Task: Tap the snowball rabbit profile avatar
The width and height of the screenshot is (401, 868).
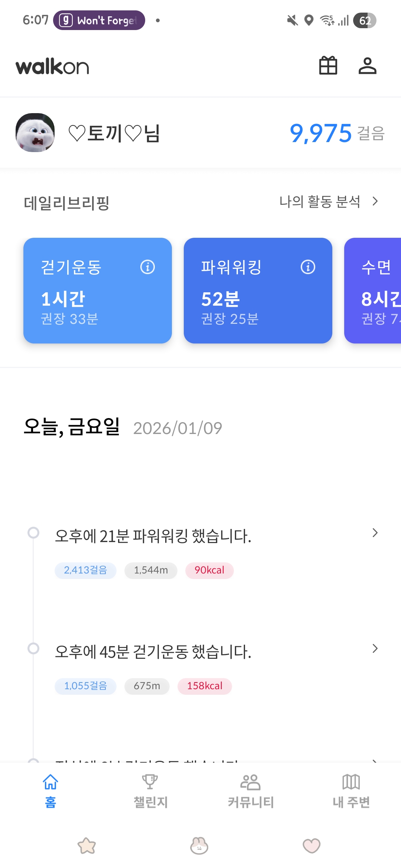Action: [35, 132]
